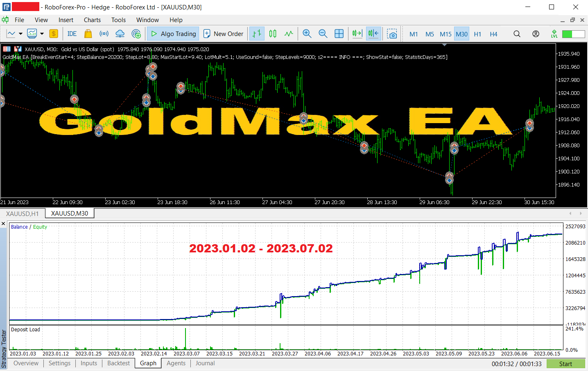The width and height of the screenshot is (588, 371).
Task: Select the M5 timeframe
Action: (430, 34)
